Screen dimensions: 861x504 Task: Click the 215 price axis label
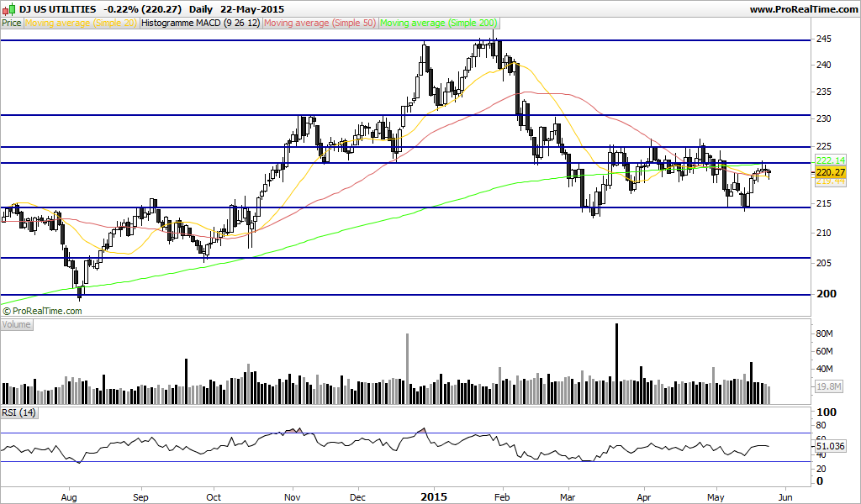tap(824, 203)
